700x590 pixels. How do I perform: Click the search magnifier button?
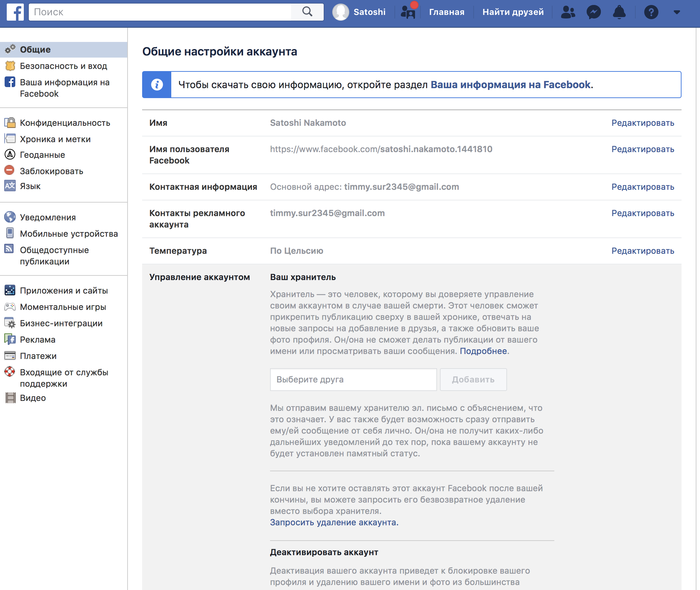[x=307, y=12]
